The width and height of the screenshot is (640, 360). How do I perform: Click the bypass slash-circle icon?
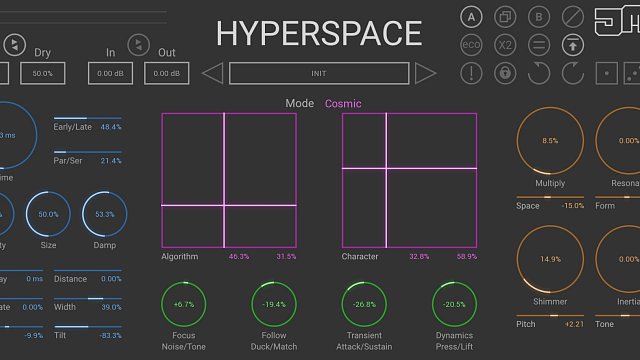573,17
